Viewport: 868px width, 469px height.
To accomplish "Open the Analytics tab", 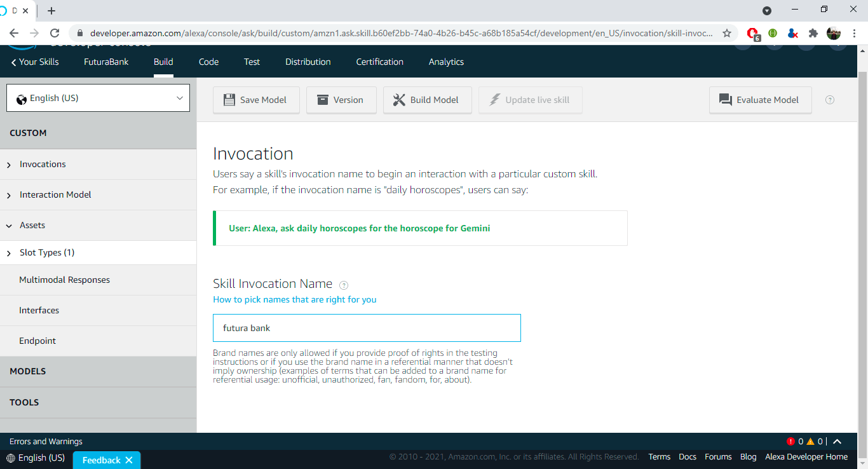I will click(x=446, y=62).
